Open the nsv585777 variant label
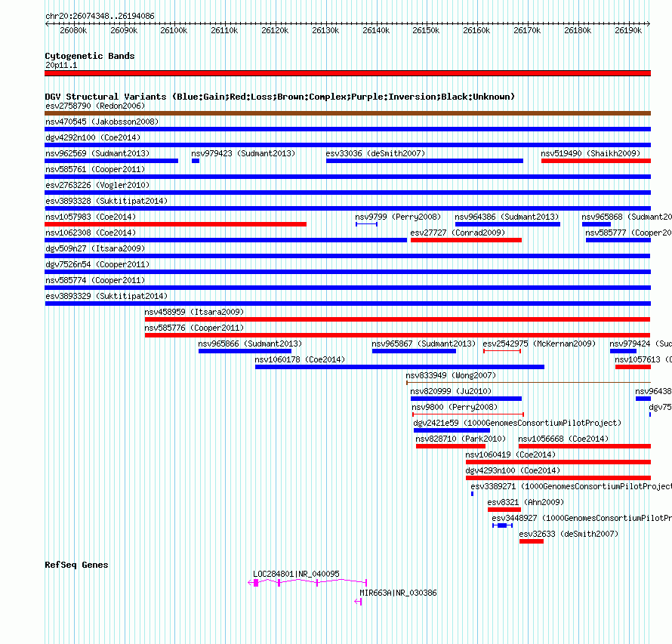This screenshot has width=672, height=644. tap(629, 233)
